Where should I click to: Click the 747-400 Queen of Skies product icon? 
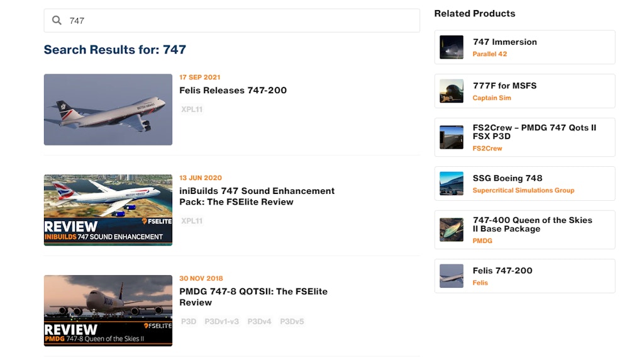point(452,230)
